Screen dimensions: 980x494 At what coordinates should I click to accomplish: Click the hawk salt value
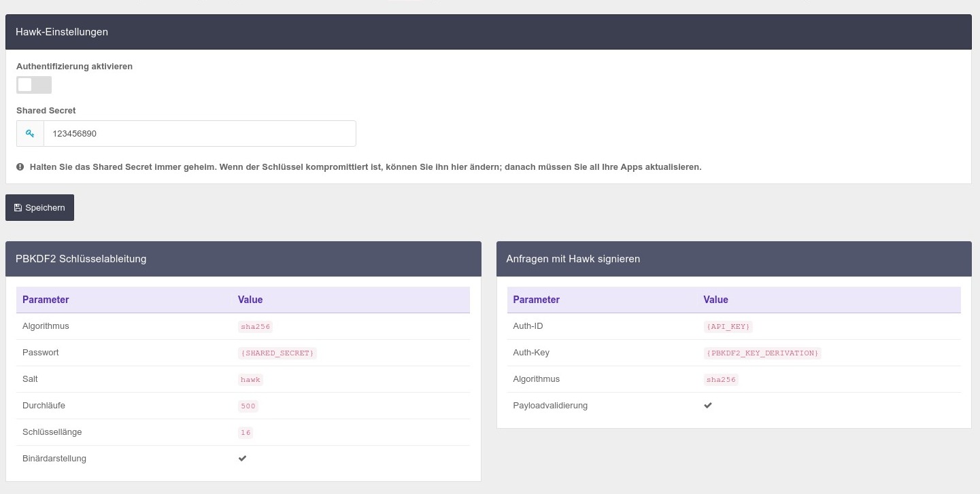250,380
